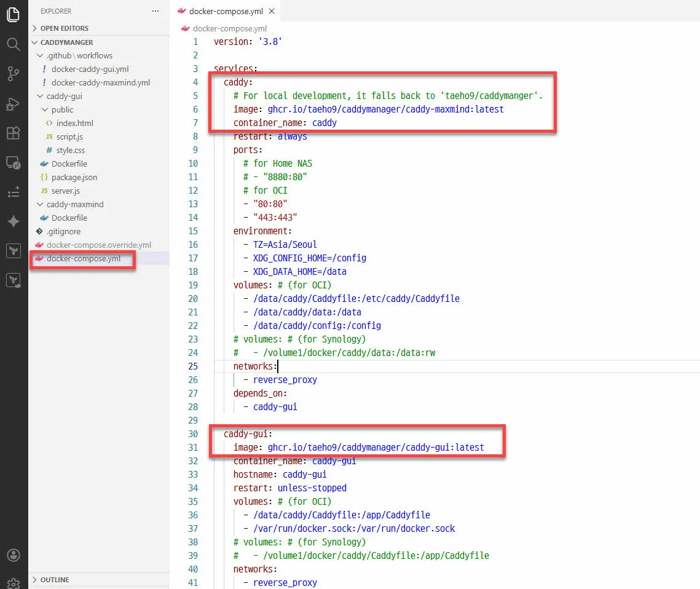Open Dockerfile under caddy-maxmind folder

click(x=69, y=218)
